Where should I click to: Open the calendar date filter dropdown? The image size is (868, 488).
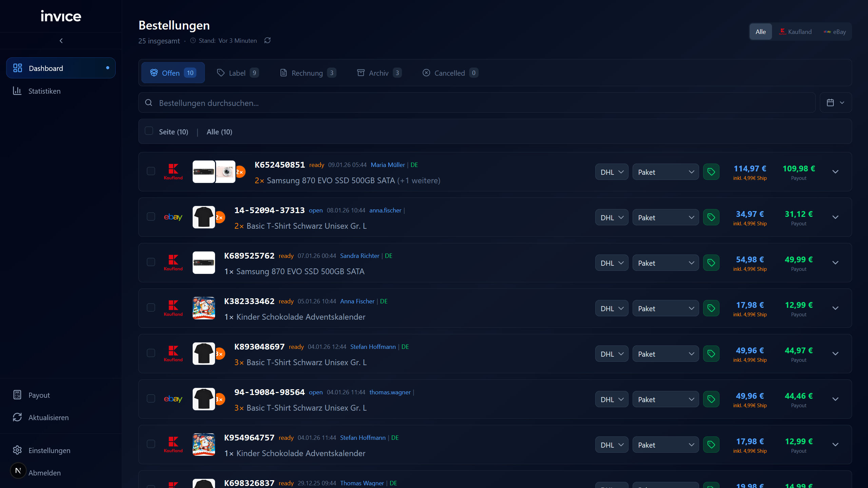pos(835,102)
